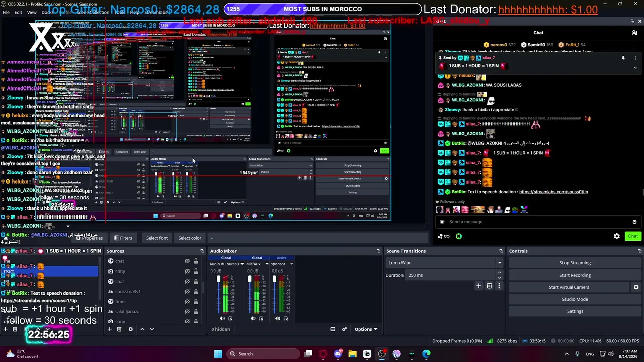Viewport: 644px width, 362px height.
Task: Open the transition properties three-dot menu
Action: tap(499, 286)
